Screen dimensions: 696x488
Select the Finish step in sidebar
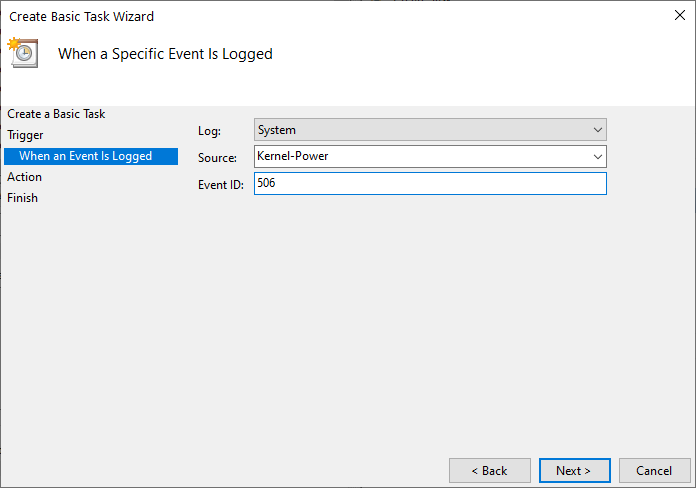point(23,198)
